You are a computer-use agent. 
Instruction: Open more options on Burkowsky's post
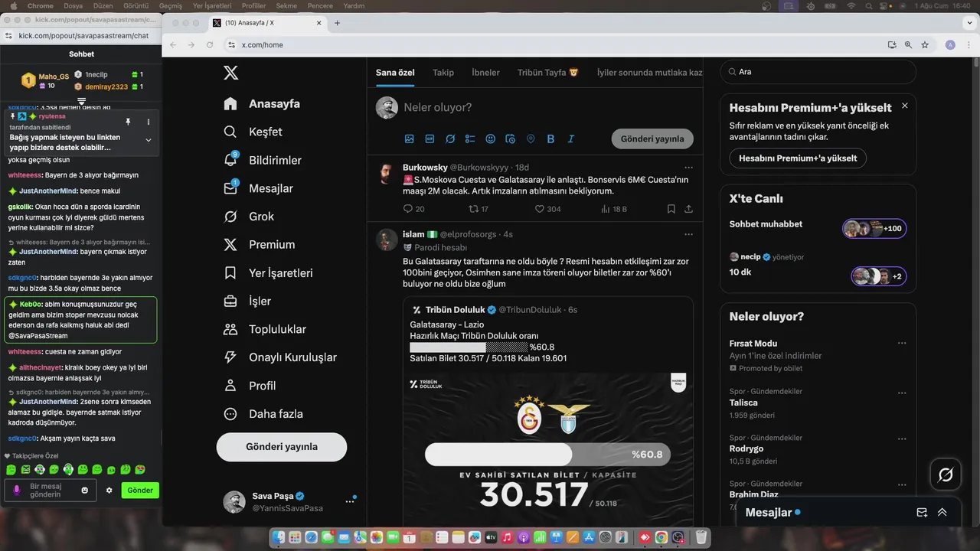[688, 167]
